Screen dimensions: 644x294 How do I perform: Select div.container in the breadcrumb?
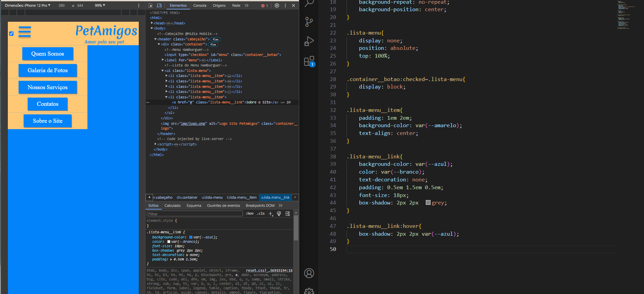pos(187,197)
